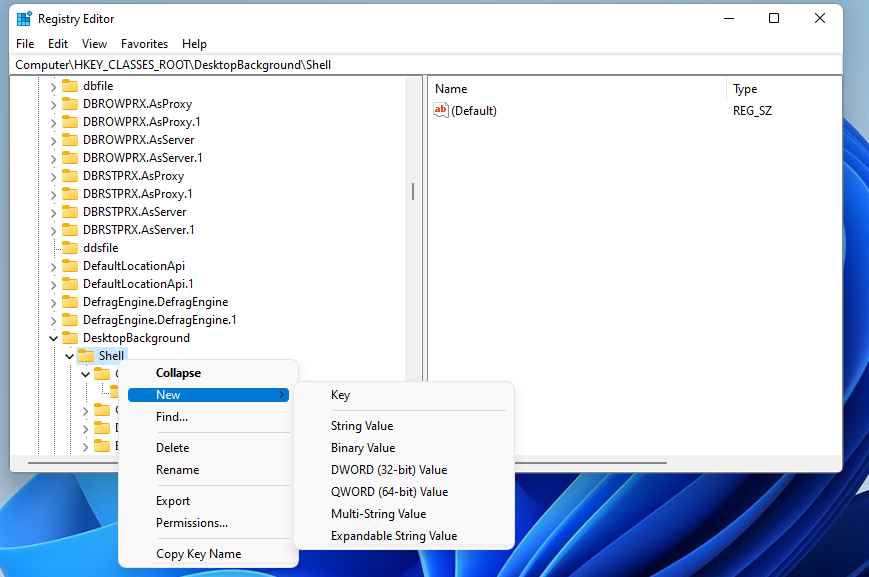The width and height of the screenshot is (869, 577).
Task: Expand the dbfile key
Action: pyautogui.click(x=53, y=85)
